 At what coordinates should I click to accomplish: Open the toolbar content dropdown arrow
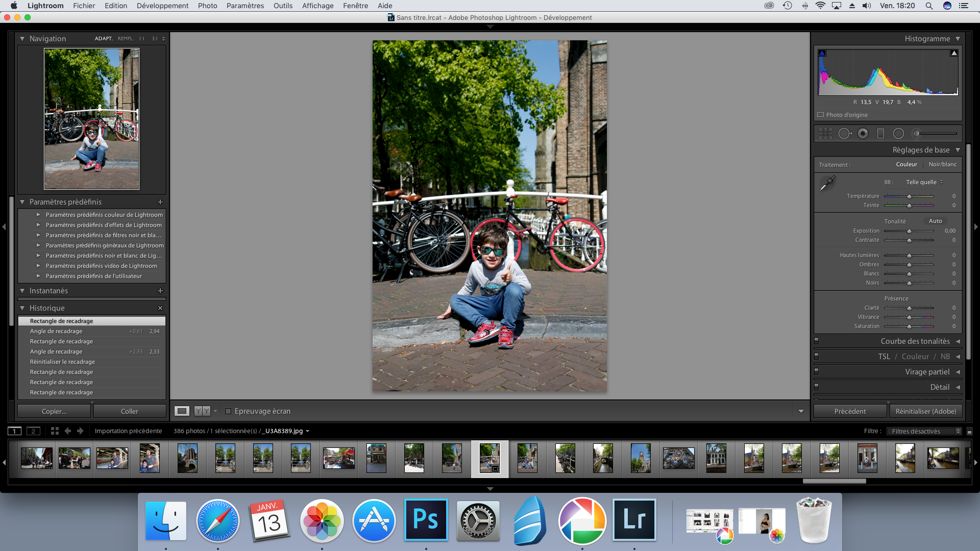click(801, 411)
